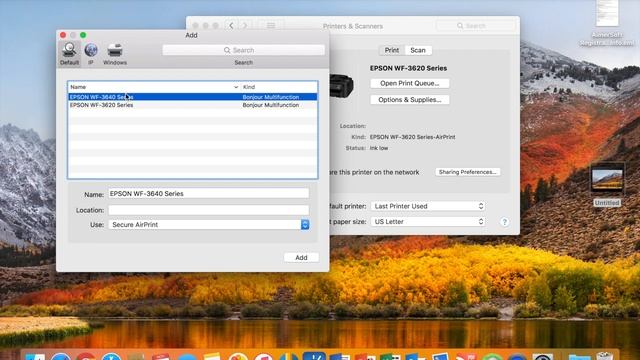The width and height of the screenshot is (640, 360).
Task: Open paper size dropdown showing US Letter
Action: pyautogui.click(x=428, y=221)
